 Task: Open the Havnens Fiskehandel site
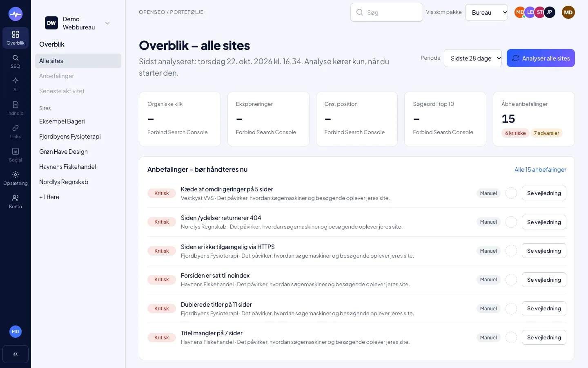click(78, 167)
